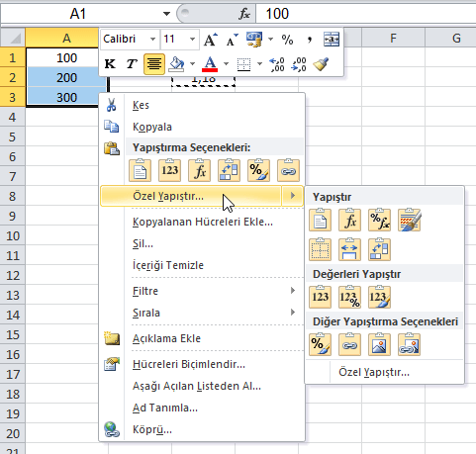Select paste linked picture icon

[x=409, y=344]
